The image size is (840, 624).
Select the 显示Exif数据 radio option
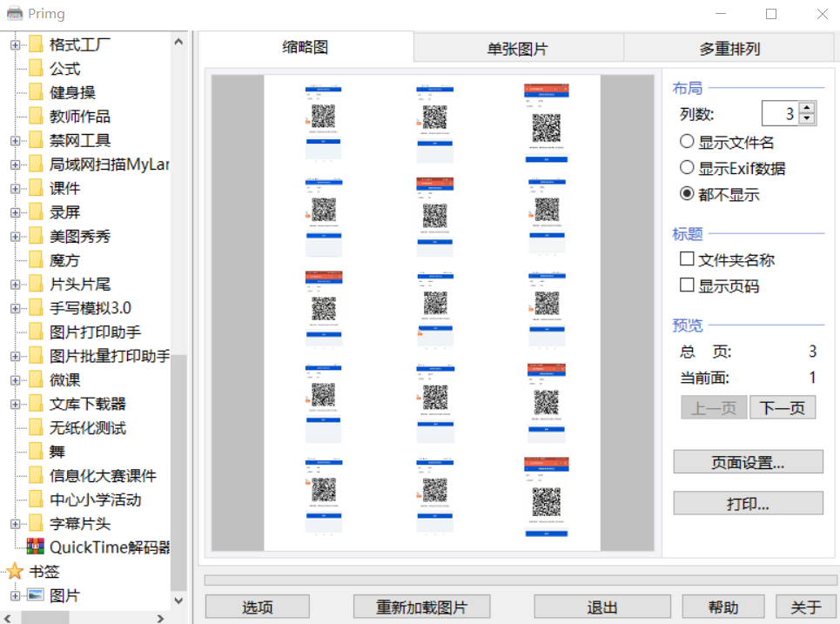pos(687,168)
